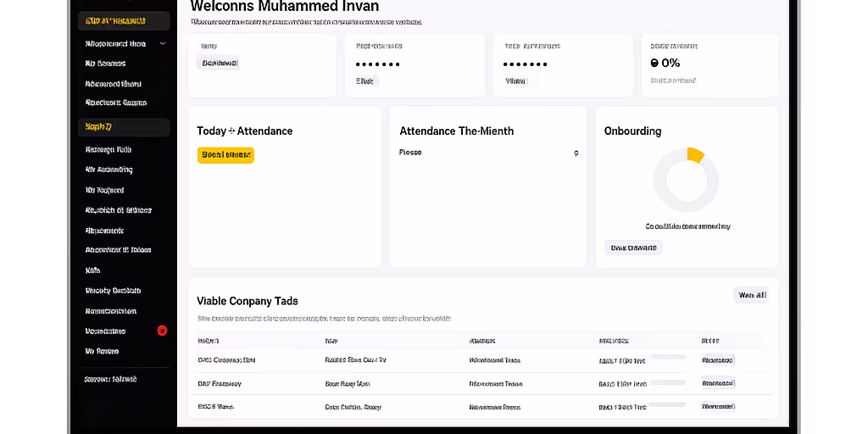Click the red notification badge in the sidebar
This screenshot has width=868, height=434.
pyautogui.click(x=162, y=331)
